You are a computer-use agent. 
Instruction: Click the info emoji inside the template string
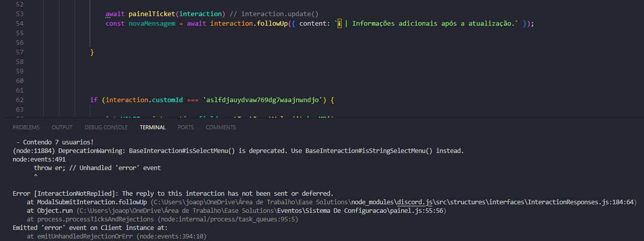click(340, 24)
